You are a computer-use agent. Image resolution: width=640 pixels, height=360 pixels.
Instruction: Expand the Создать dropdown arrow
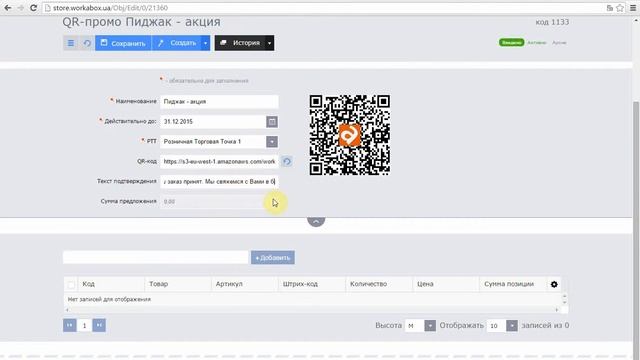point(206,43)
